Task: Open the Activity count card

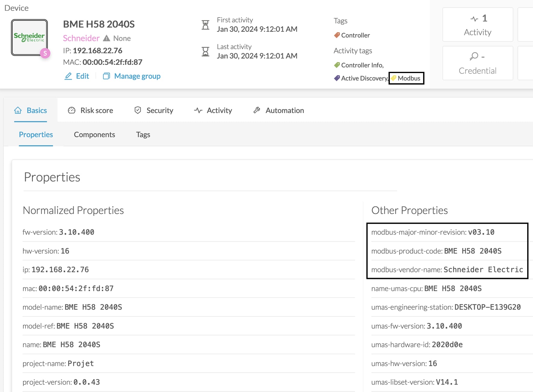Action: tap(478, 25)
